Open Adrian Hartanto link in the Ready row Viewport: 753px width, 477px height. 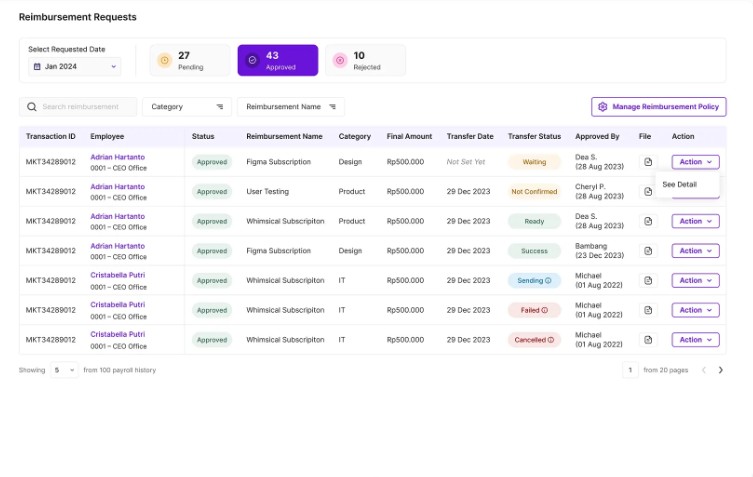(117, 216)
